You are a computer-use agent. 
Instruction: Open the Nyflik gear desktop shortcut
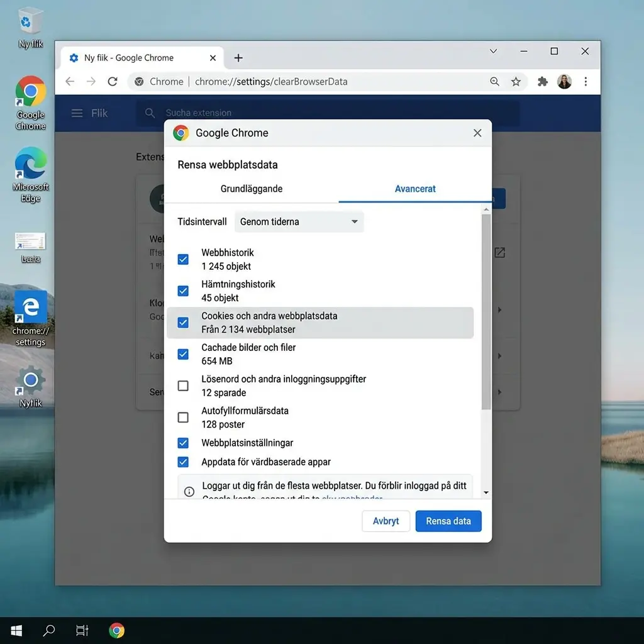point(30,387)
